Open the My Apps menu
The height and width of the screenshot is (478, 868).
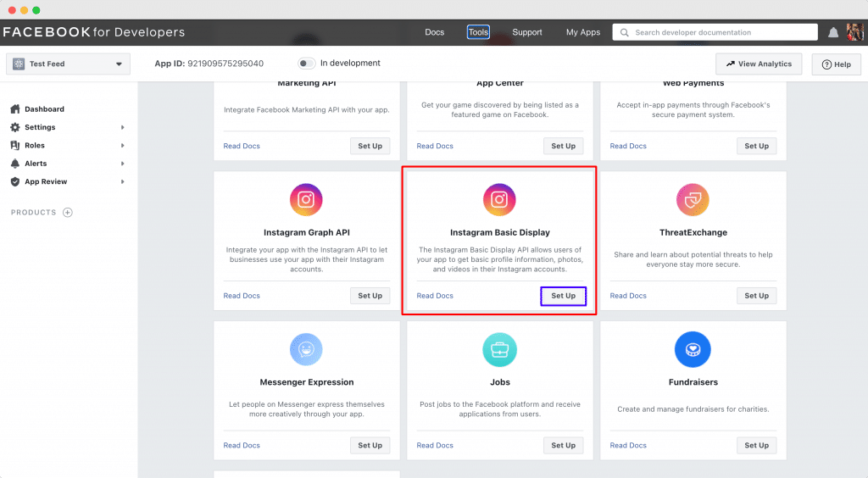[583, 32]
